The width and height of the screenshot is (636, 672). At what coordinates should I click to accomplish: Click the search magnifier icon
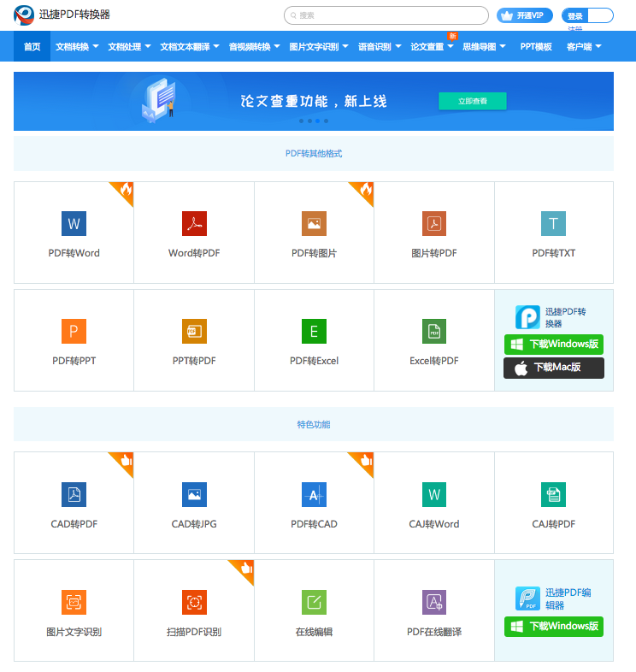pos(293,15)
